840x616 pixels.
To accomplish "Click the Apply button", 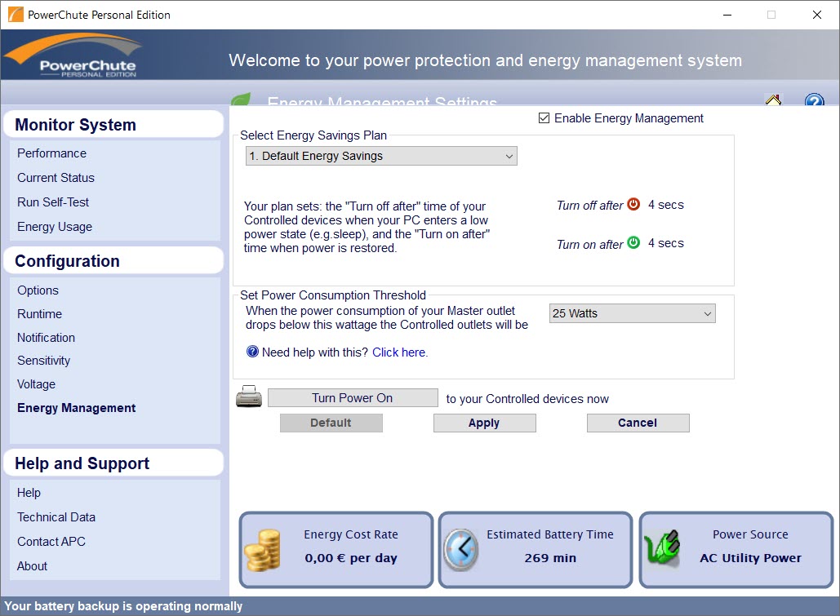I will pyautogui.click(x=484, y=423).
